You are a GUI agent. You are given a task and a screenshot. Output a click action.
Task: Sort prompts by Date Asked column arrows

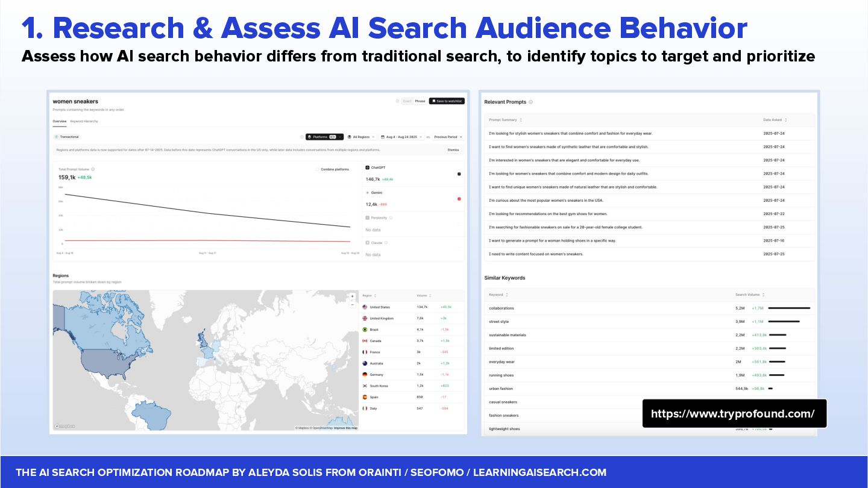785,120
